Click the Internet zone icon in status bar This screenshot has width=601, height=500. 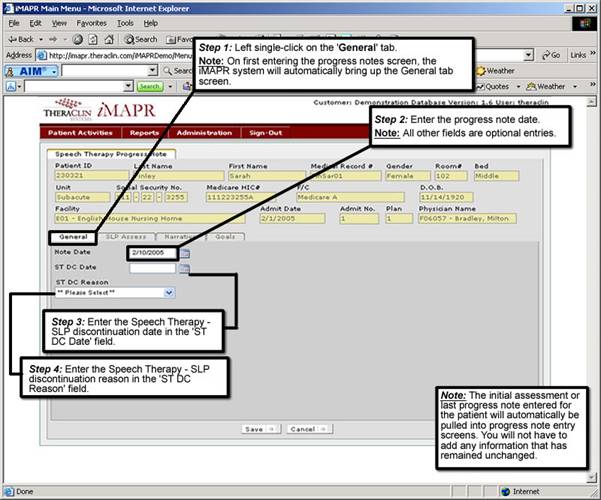[x=506, y=492]
